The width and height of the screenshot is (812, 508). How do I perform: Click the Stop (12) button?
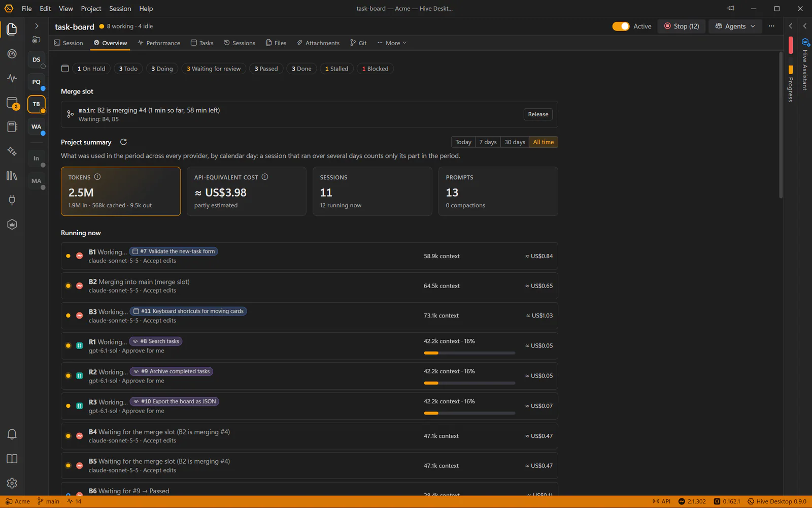pyautogui.click(x=682, y=26)
